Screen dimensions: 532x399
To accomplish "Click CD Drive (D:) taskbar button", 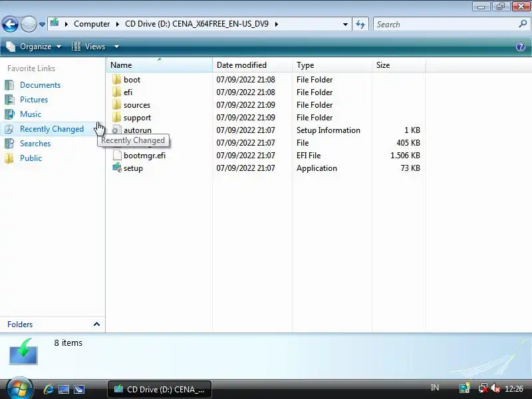I will pyautogui.click(x=160, y=389).
